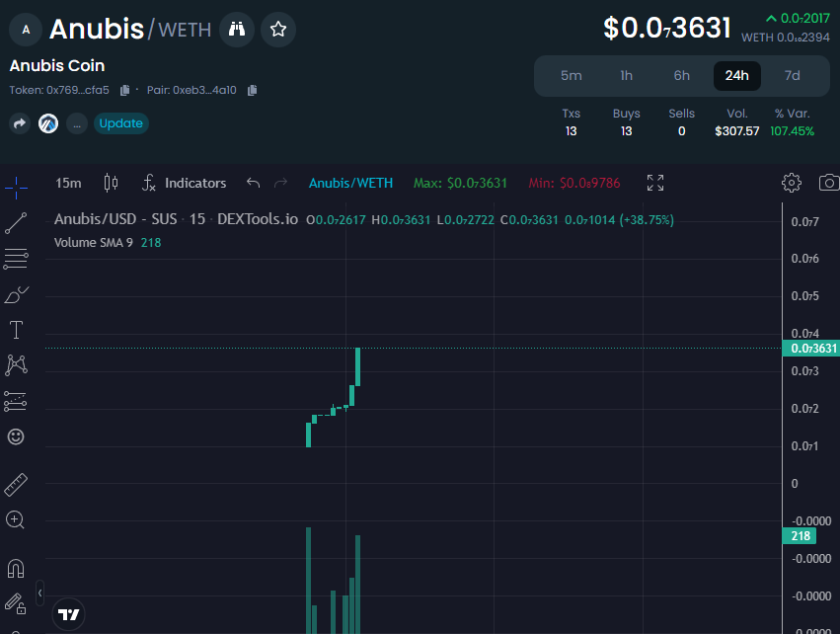
Task: Click the Anubis/USD chart title legend
Action: click(x=177, y=219)
